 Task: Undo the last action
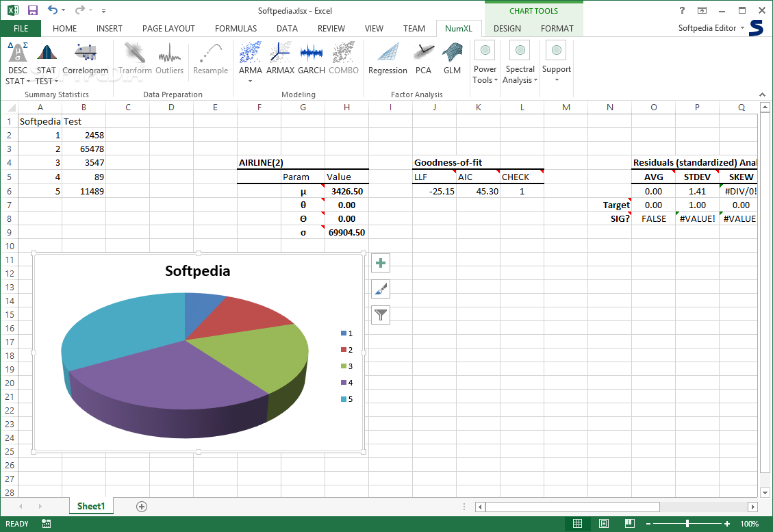pyautogui.click(x=53, y=10)
